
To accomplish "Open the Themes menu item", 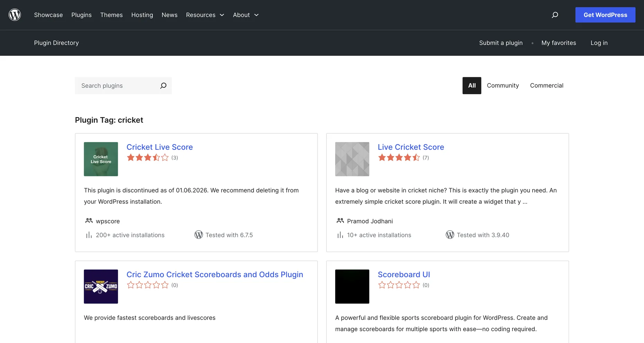I will (111, 15).
